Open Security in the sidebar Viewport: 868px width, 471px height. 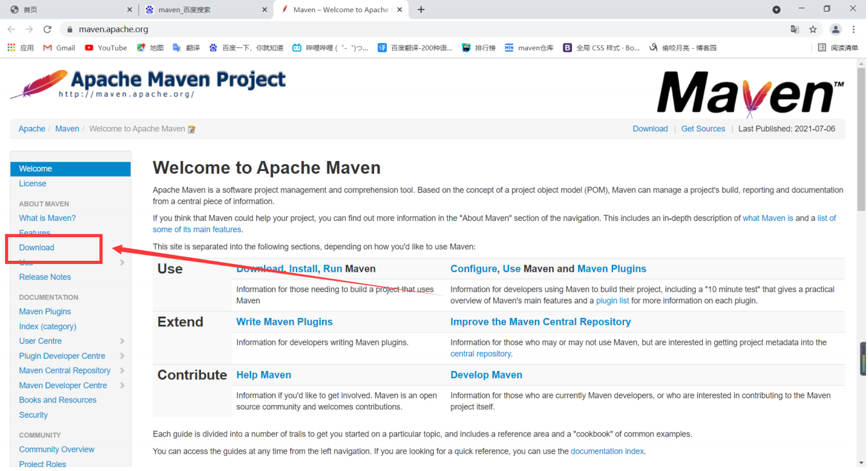click(x=33, y=415)
